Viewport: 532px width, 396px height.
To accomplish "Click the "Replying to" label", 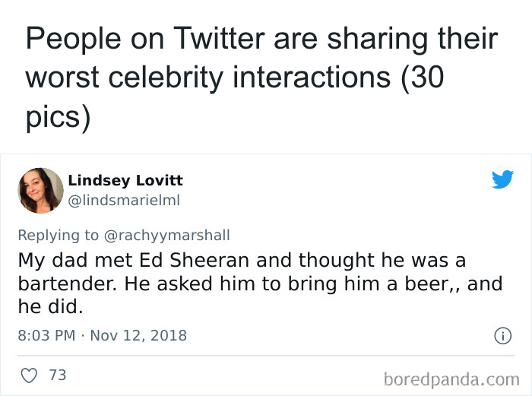I will [59, 236].
